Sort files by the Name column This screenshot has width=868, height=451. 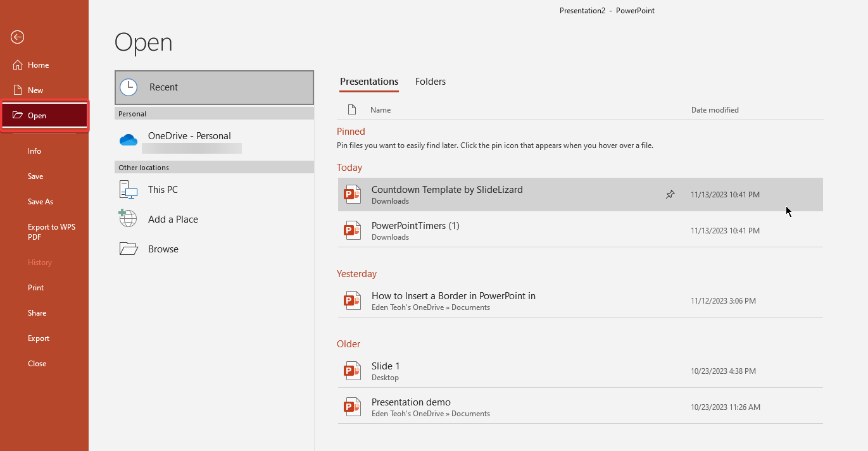(x=381, y=110)
